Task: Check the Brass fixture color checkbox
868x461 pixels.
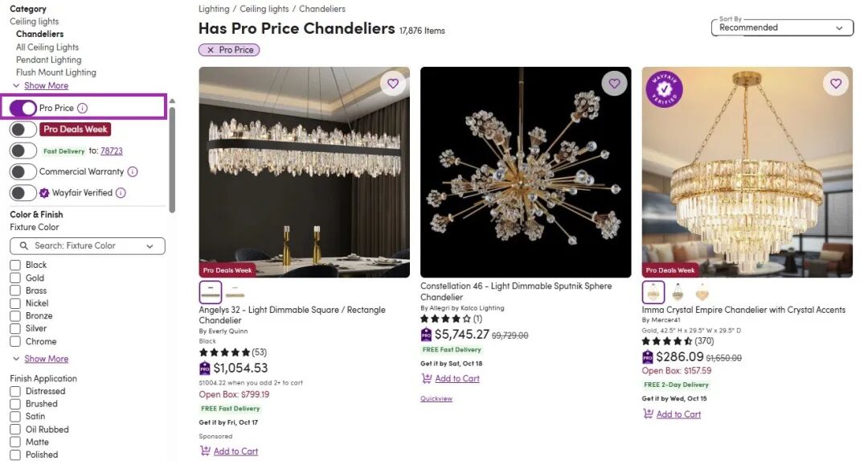Action: 15,290
